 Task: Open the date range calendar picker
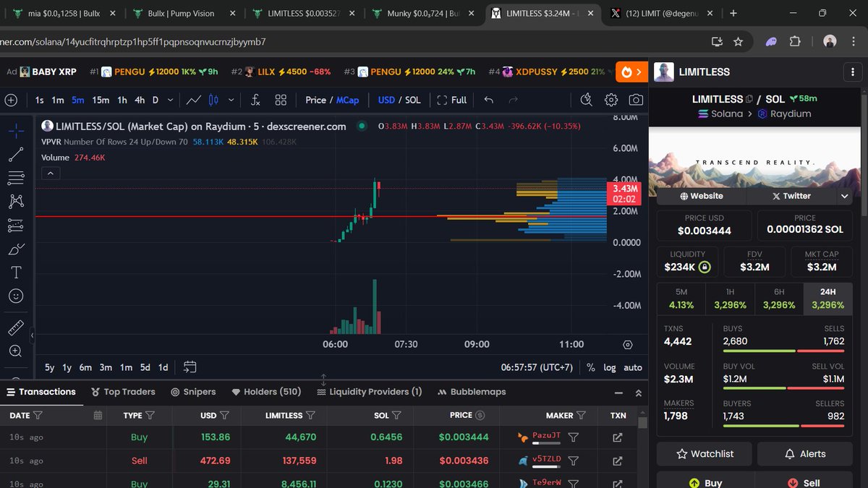pos(190,367)
